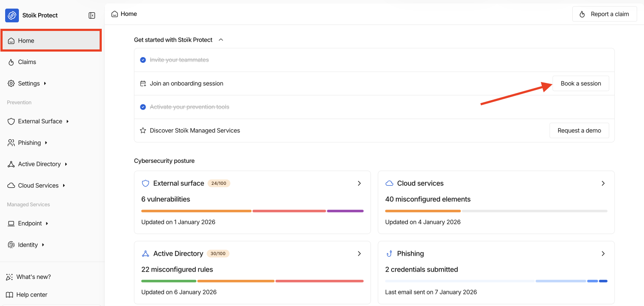The height and width of the screenshot is (306, 644).
Task: Open the Claims page in the sidebar
Action: [27, 62]
